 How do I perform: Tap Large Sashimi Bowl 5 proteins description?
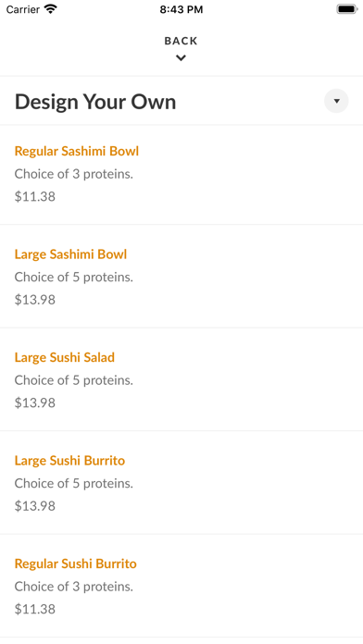click(74, 277)
